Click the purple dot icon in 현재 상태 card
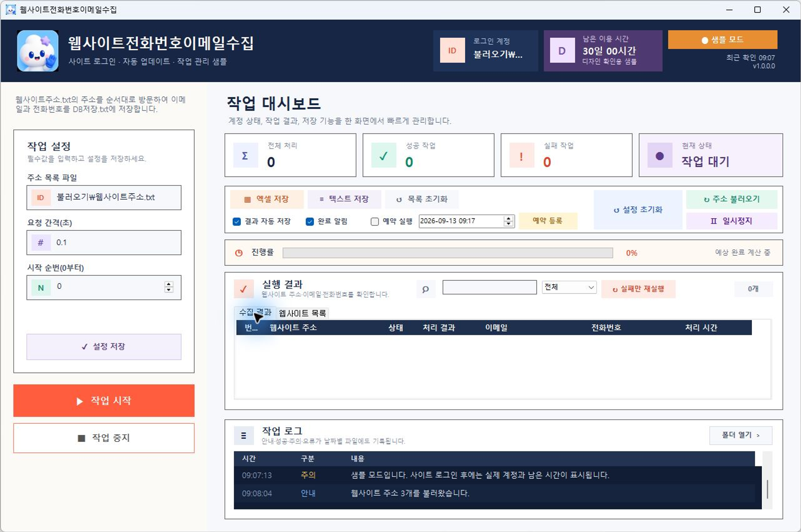Image resolution: width=801 pixels, height=532 pixels. [659, 156]
